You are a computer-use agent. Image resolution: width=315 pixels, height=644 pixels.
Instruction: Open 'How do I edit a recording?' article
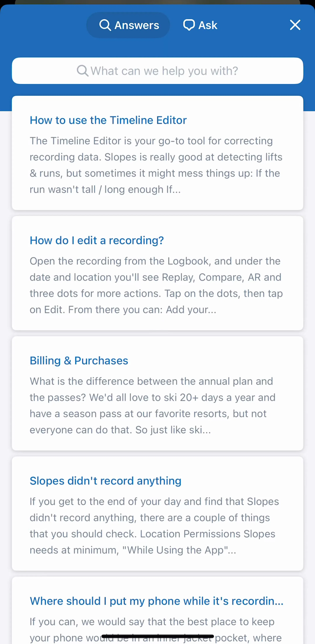97,240
